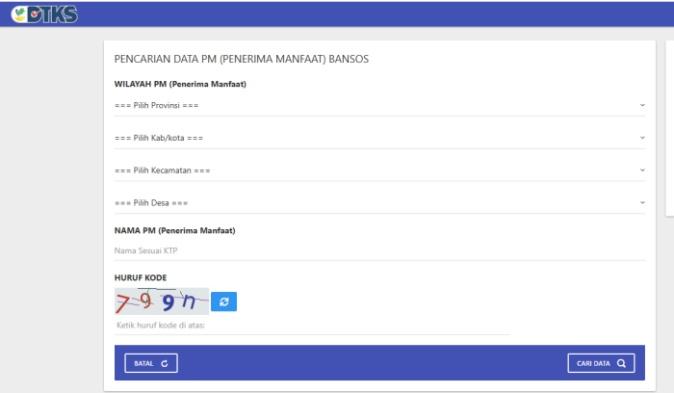Click the WILAYAH PM label
674x393 pixels.
180,84
